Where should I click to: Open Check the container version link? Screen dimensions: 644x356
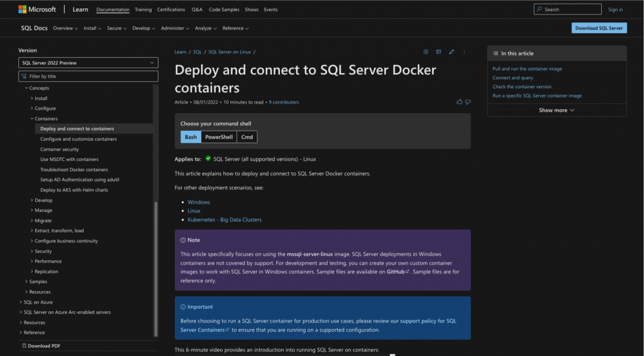(522, 87)
